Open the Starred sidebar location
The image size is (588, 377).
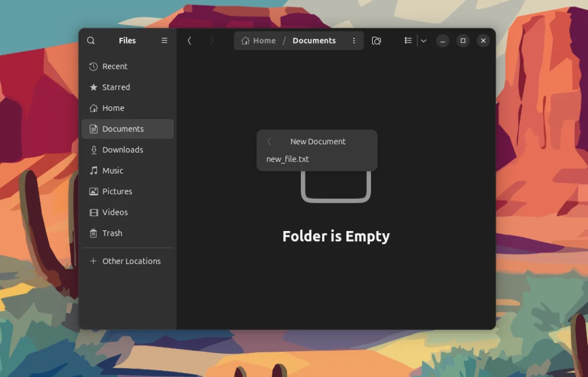[116, 87]
